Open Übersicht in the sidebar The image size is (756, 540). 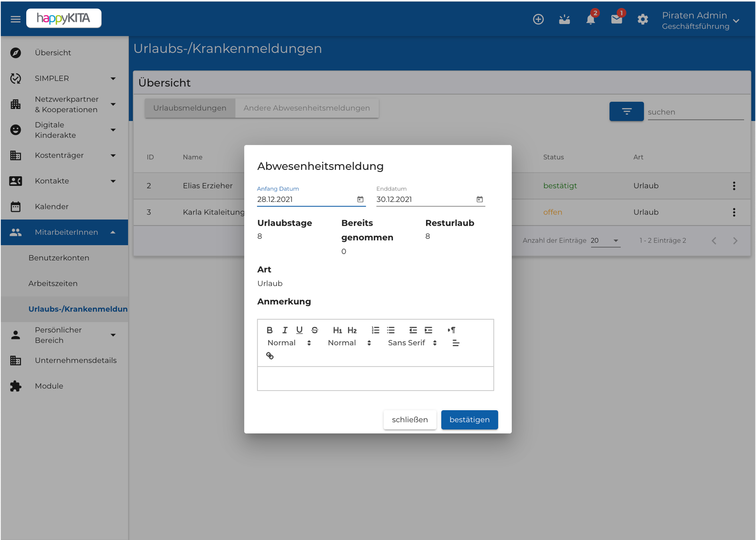point(64,53)
